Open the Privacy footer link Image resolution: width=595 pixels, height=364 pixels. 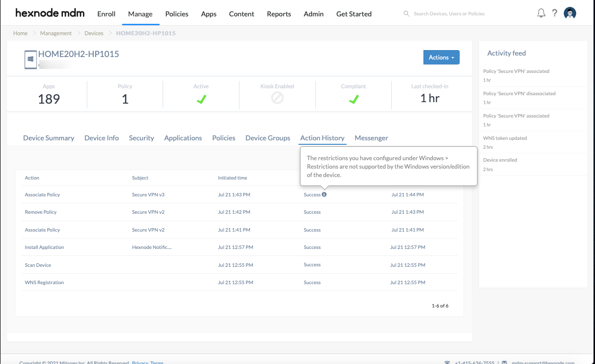click(140, 363)
